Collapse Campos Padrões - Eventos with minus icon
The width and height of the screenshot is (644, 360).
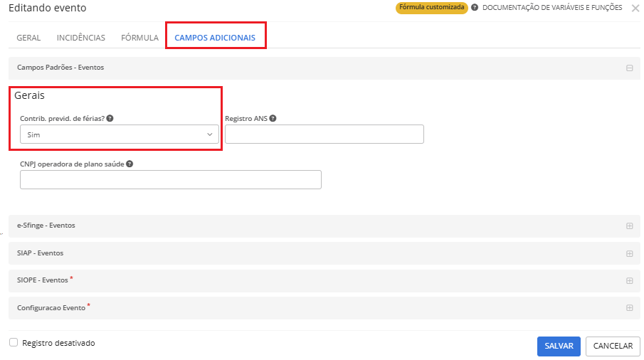click(629, 68)
